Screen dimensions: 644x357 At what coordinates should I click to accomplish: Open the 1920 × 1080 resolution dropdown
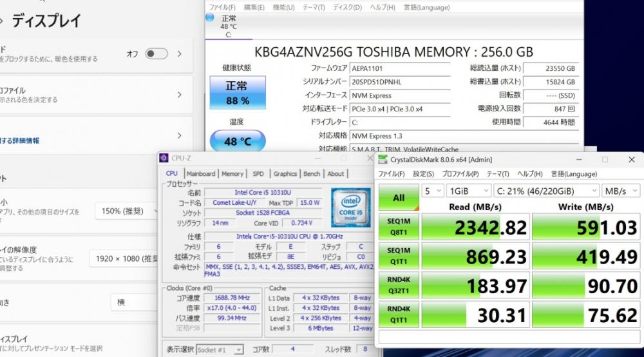tap(124, 259)
